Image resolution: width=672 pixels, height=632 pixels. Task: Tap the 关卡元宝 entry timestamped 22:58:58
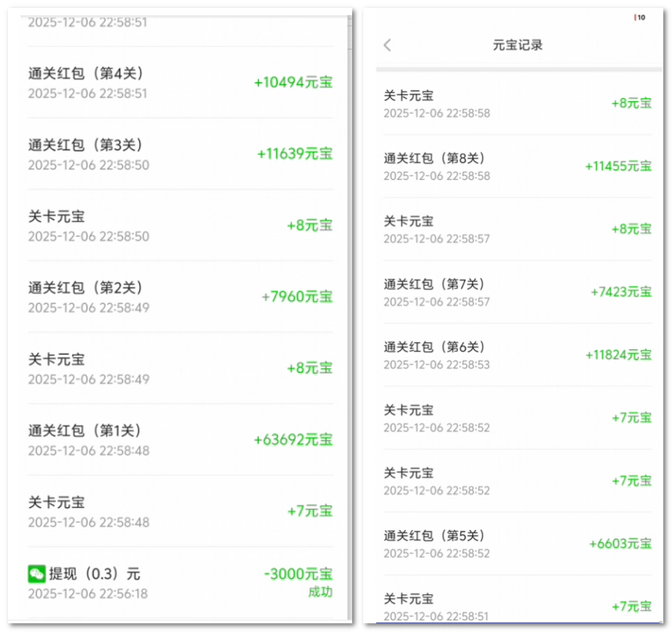(x=408, y=96)
